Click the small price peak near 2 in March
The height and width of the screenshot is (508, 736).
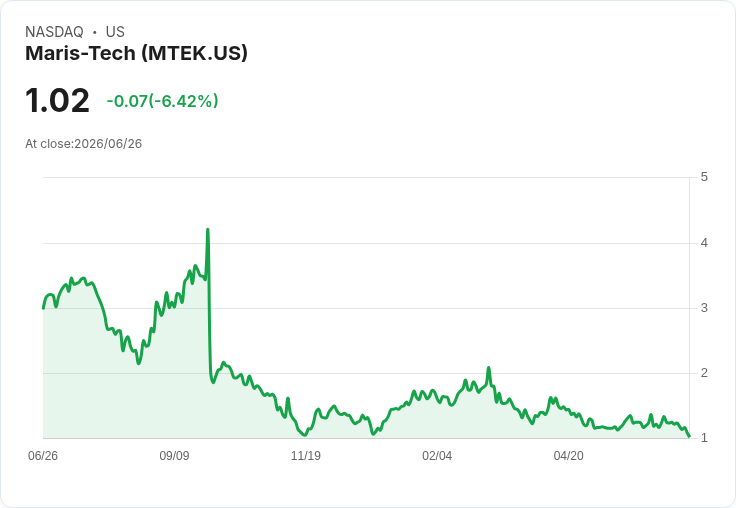[x=489, y=368]
